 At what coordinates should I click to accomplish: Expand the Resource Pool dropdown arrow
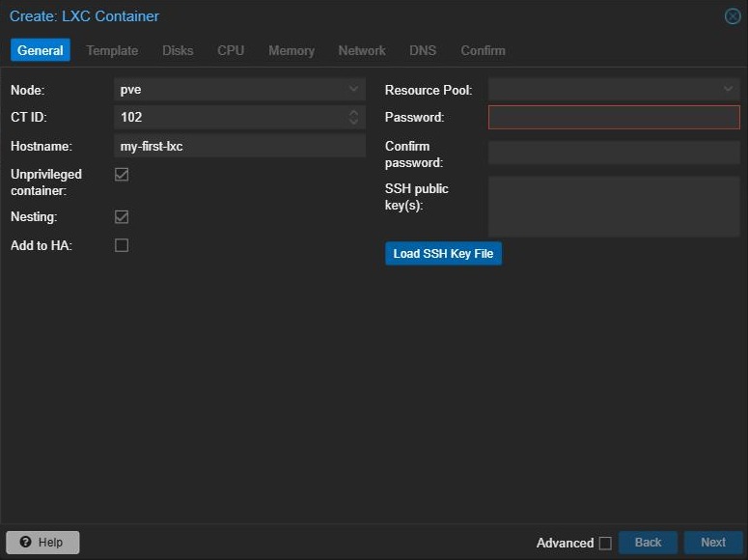tap(728, 89)
